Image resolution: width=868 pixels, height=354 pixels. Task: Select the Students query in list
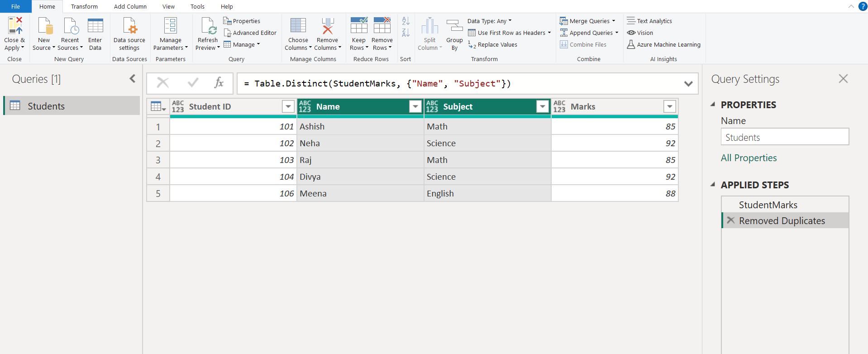point(46,106)
